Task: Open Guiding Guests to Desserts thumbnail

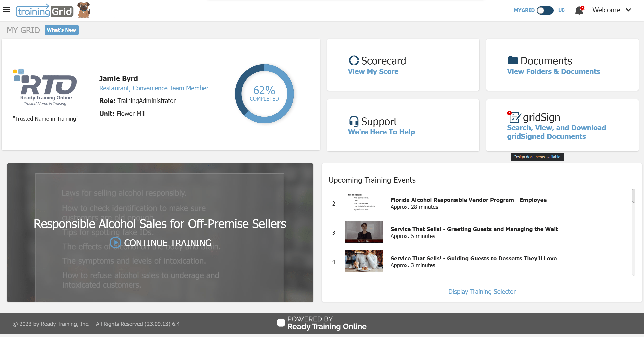Action: (364, 261)
